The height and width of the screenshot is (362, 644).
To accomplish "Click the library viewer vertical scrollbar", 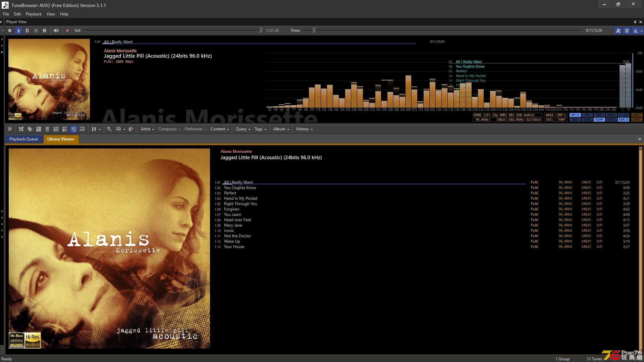I will 640,248.
